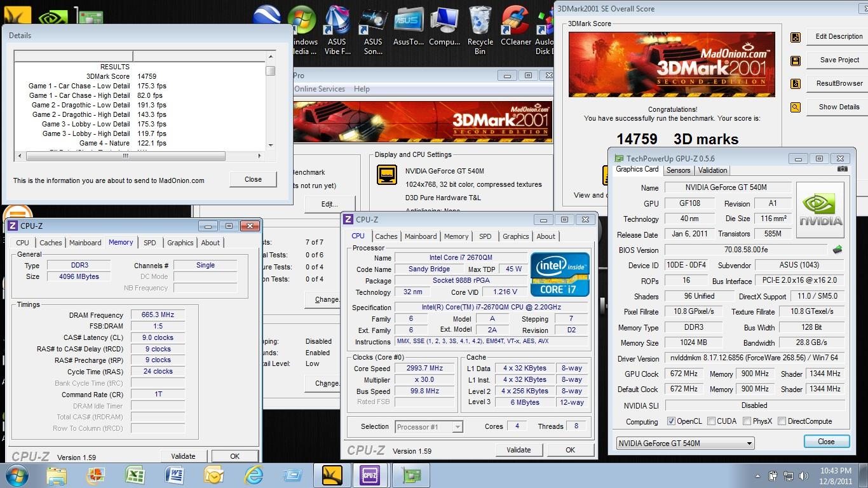
Task: Click the Edit... button in 3DMark
Action: tap(329, 204)
